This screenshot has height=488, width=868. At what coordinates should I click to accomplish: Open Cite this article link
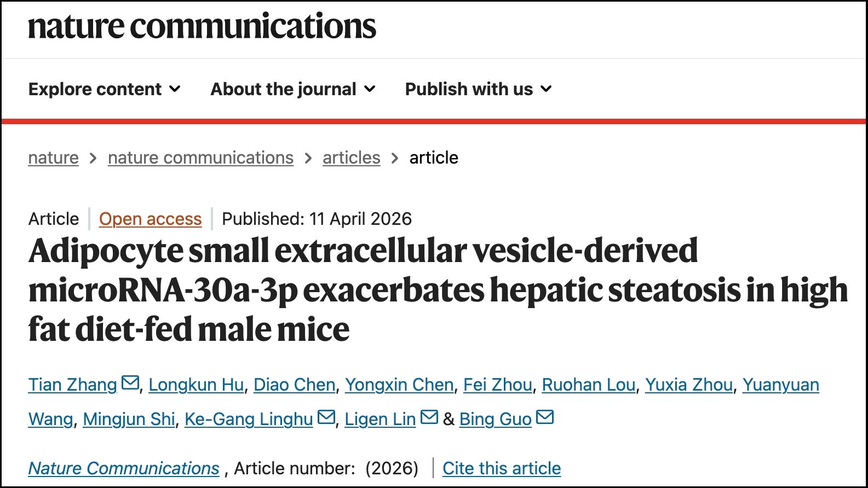502,468
